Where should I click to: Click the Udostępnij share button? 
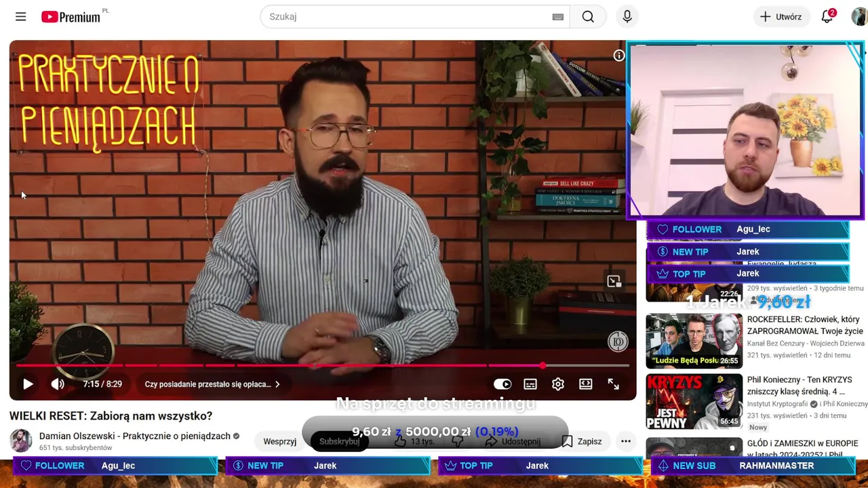coord(513,441)
